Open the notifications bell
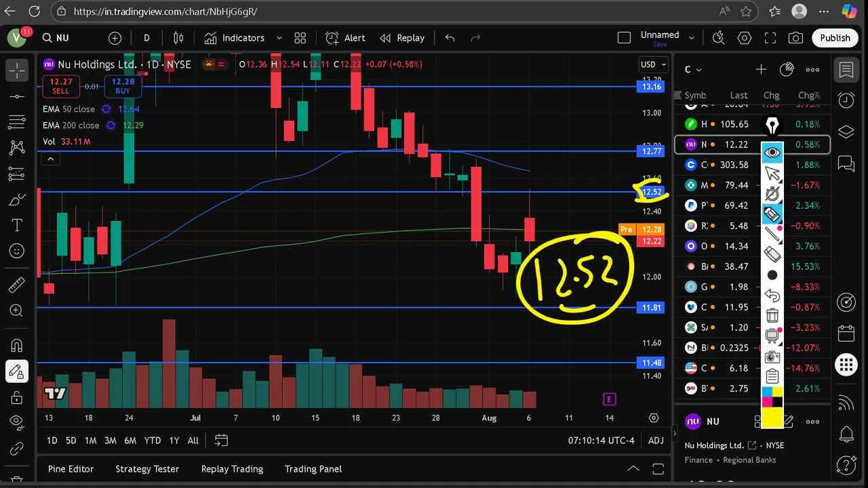The height and width of the screenshot is (488, 868). (846, 434)
